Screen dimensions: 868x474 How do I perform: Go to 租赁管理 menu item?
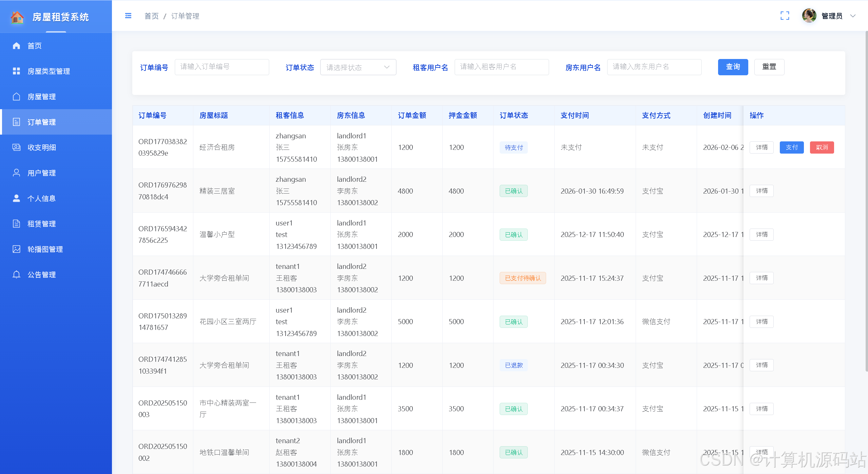tap(42, 224)
